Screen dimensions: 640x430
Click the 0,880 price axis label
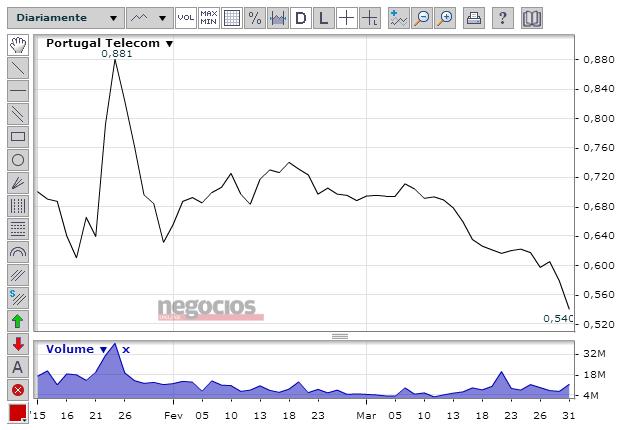[599, 60]
